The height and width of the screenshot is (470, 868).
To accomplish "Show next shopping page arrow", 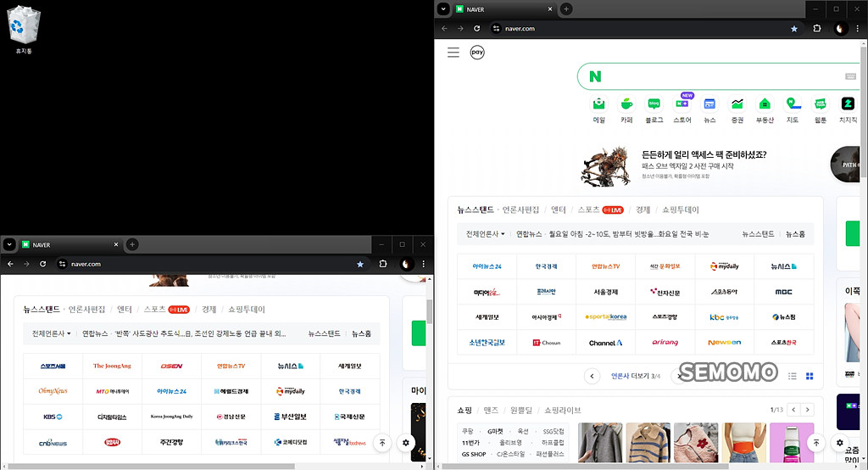I will click(808, 410).
